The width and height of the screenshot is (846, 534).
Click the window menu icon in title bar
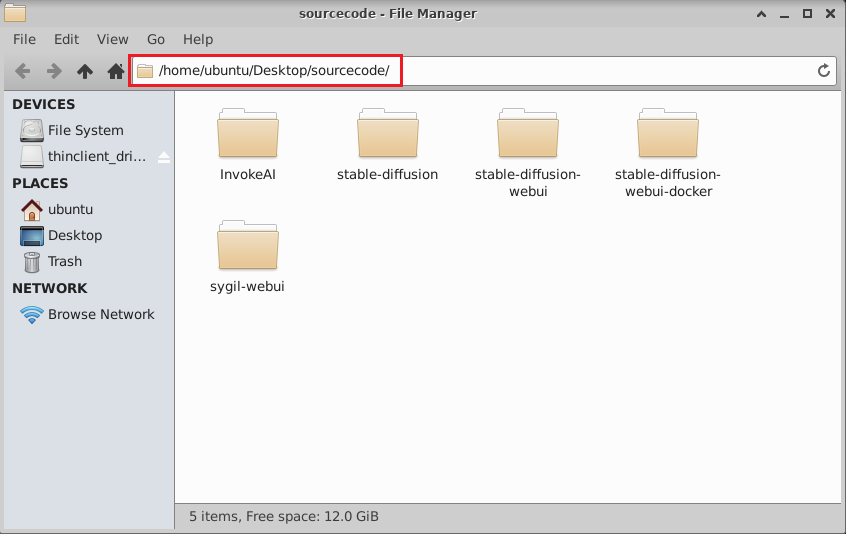coord(15,13)
